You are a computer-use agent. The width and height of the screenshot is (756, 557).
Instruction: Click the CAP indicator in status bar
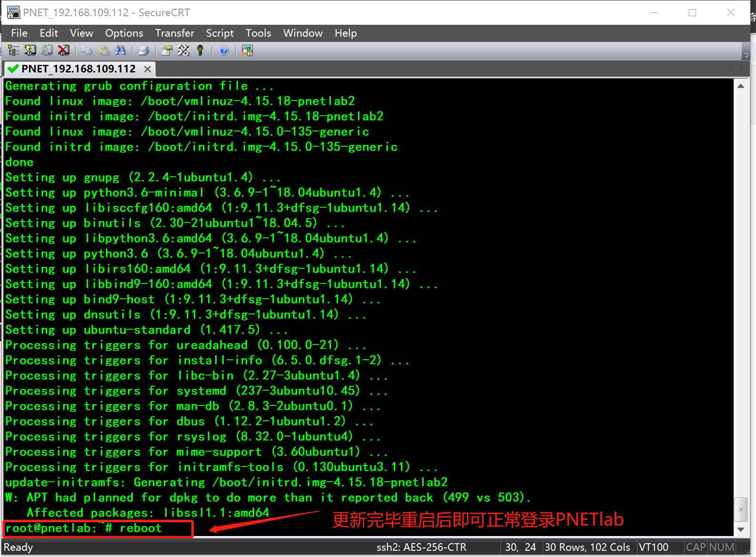coord(696,547)
